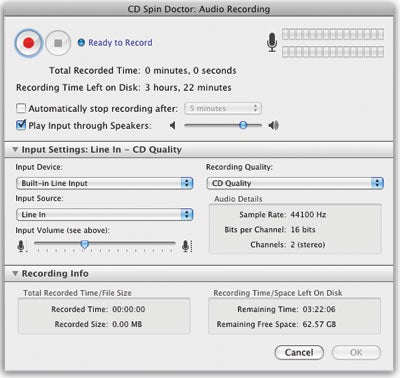Click the loud volume speaker icon
The image size is (400, 378).
point(274,126)
